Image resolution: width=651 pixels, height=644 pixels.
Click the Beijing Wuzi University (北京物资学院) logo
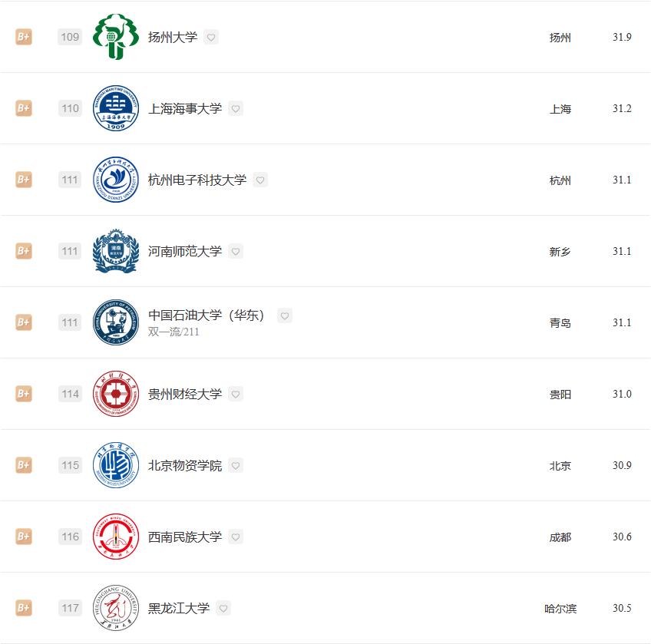(x=116, y=465)
